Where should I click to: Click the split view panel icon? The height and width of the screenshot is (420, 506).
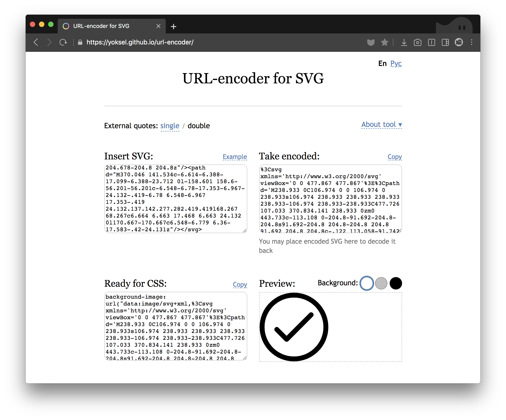click(x=445, y=42)
